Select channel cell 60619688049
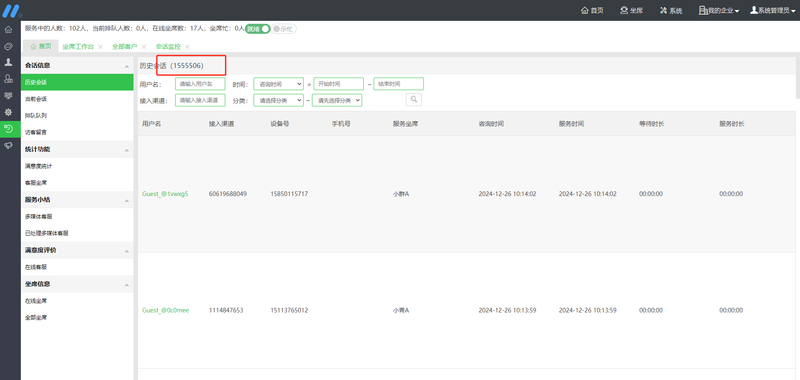 click(x=228, y=194)
